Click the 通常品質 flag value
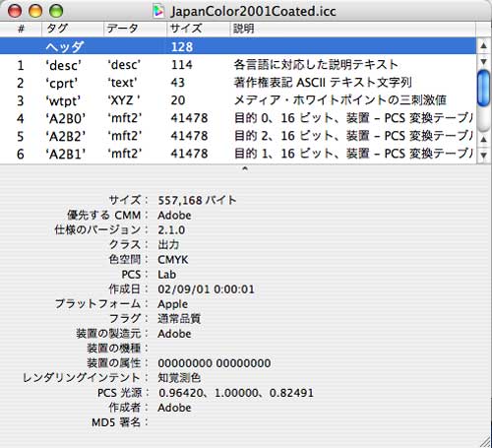 (179, 318)
